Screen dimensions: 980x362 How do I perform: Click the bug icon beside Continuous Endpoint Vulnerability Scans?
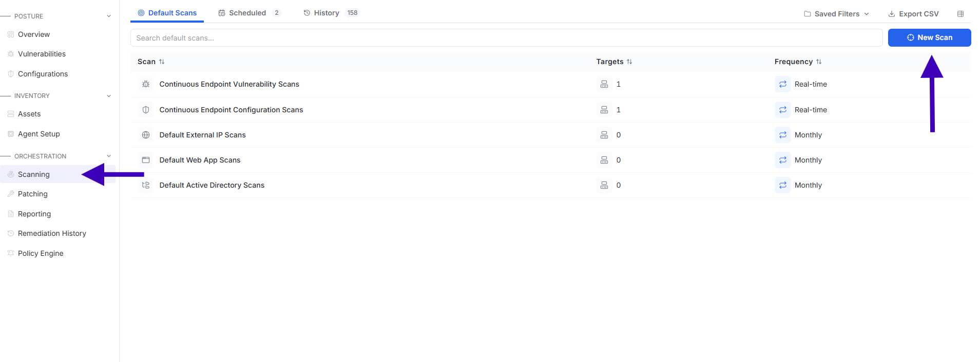coord(146,84)
